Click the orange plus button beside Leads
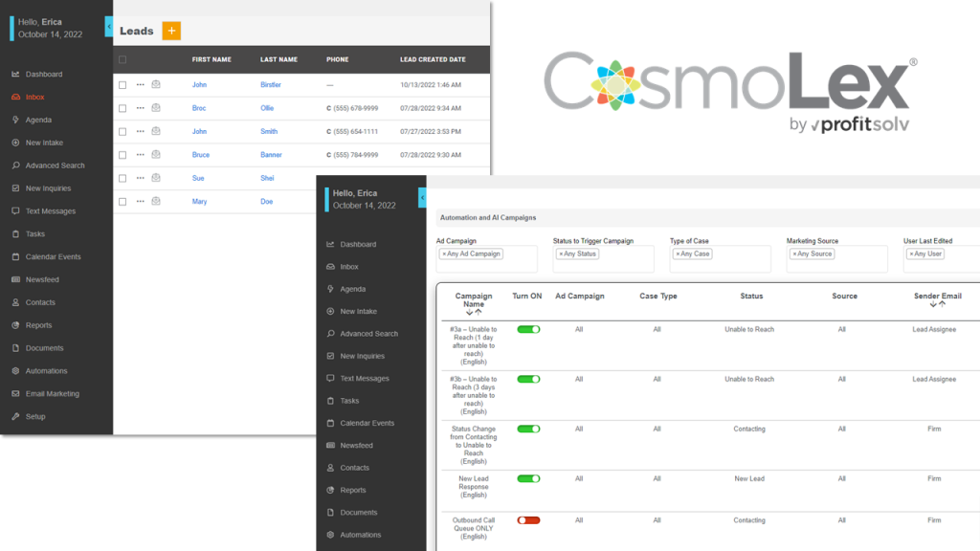Image resolution: width=980 pixels, height=551 pixels. (171, 31)
